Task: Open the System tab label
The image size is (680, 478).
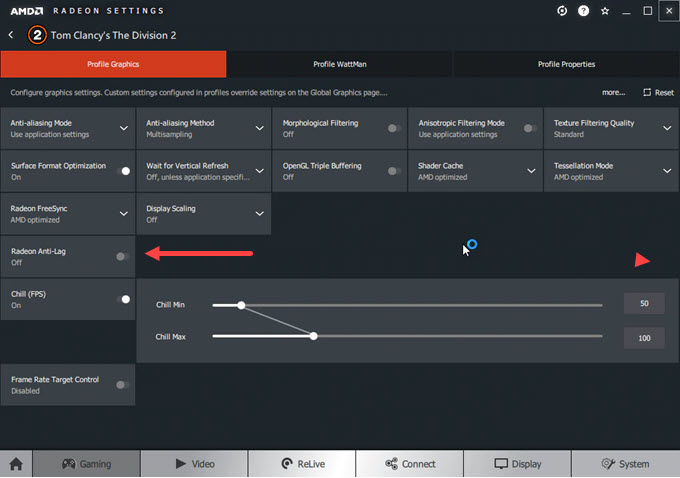Action: (634, 464)
